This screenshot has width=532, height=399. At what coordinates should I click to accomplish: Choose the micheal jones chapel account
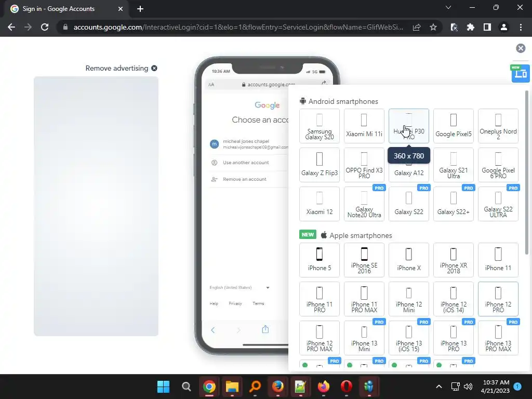249,144
